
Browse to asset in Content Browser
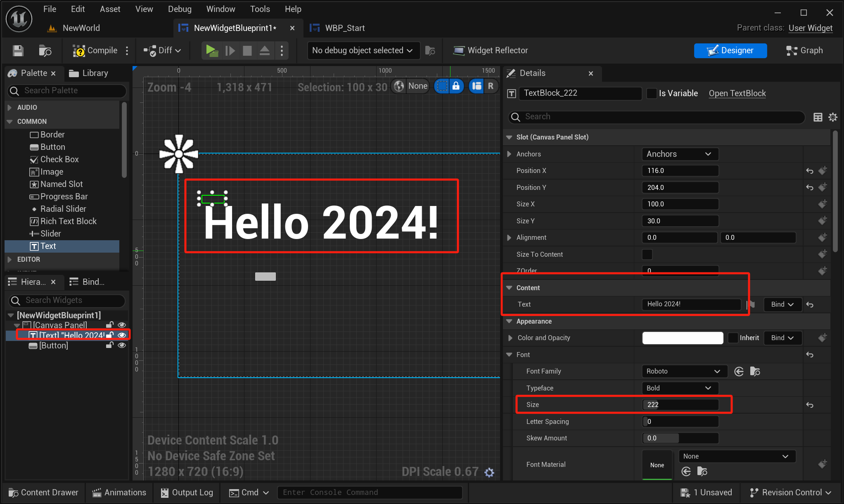coord(45,51)
